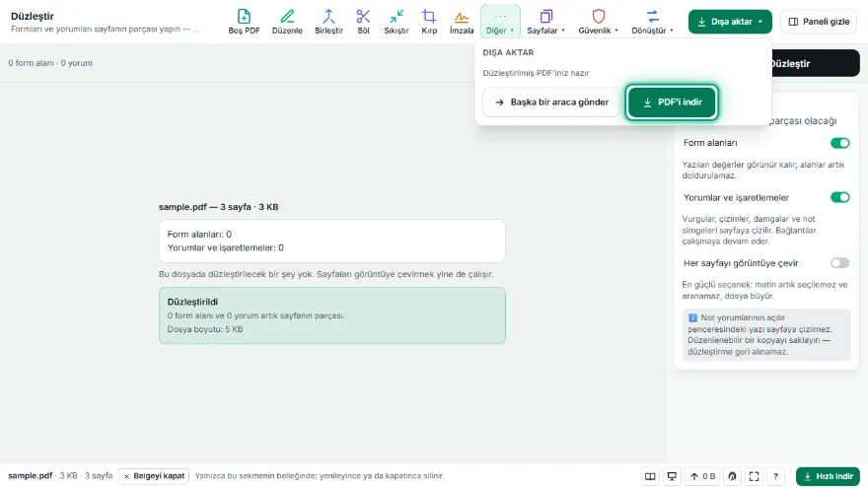Click 'Form alanları: 0' summary line
The image size is (868, 488).
199,235
